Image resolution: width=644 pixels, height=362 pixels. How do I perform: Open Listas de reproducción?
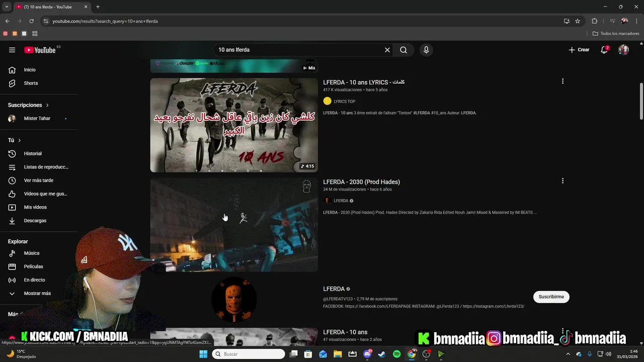38,167
